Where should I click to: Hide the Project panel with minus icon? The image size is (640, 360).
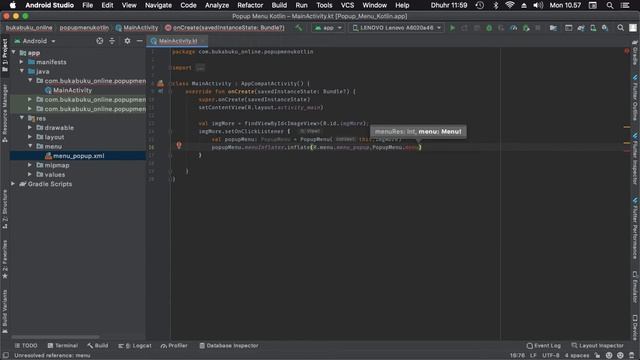point(139,41)
